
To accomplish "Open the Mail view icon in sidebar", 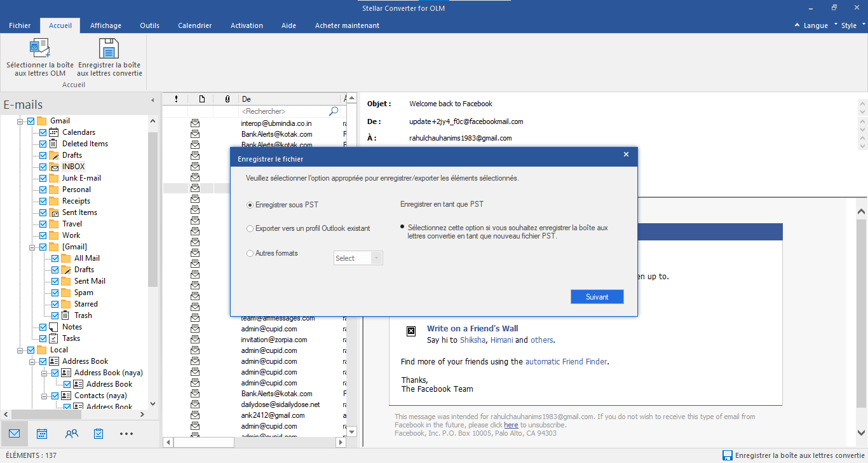I will click(x=13, y=434).
